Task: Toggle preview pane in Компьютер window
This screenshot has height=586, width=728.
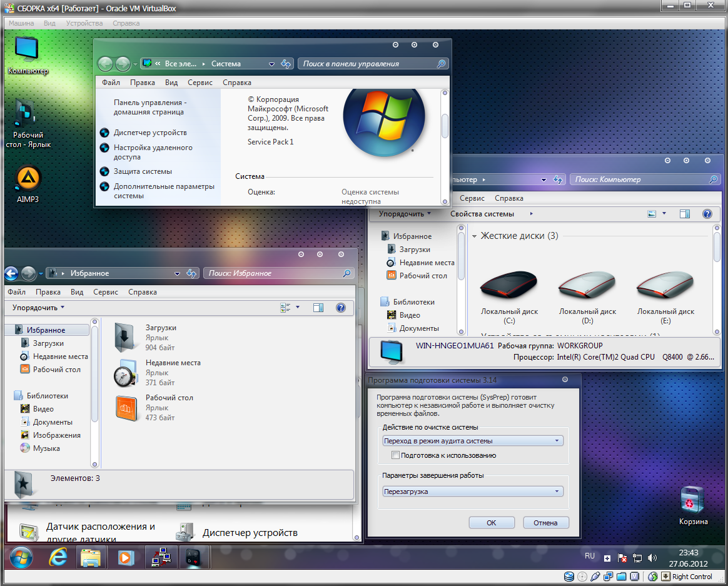Action: click(x=685, y=214)
